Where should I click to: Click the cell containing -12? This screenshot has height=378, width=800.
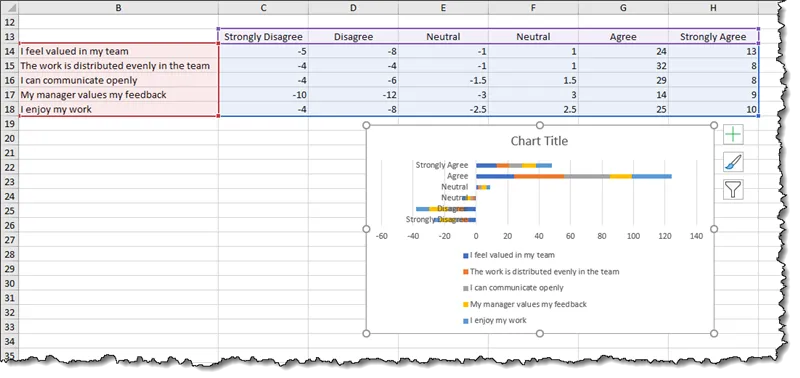353,95
